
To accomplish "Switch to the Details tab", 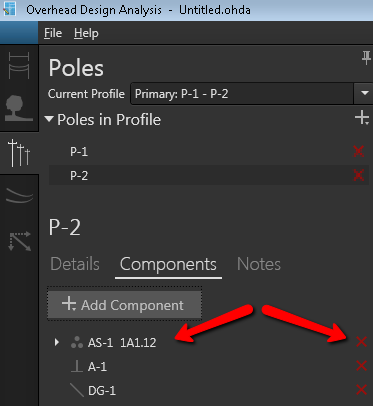I will point(75,264).
